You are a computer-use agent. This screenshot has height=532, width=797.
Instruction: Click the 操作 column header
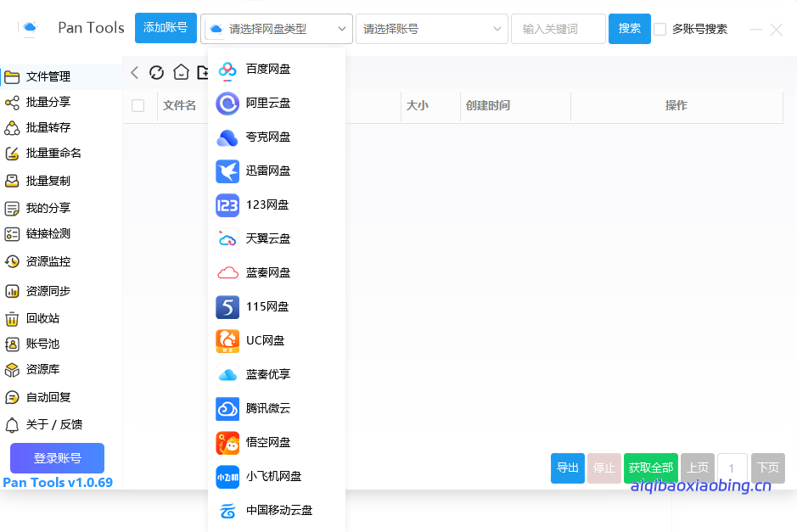(676, 106)
